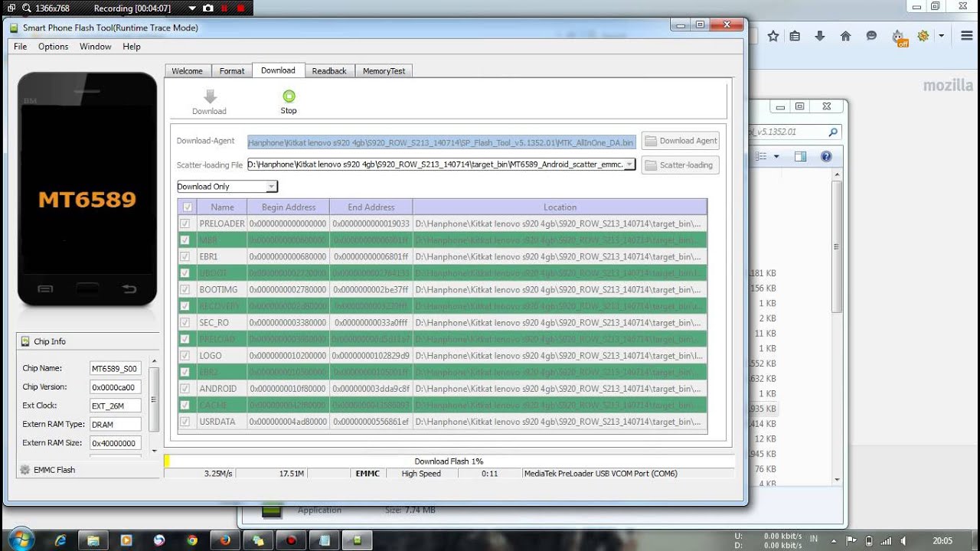Click the green gear add-on icon in Firefox

tap(923, 36)
